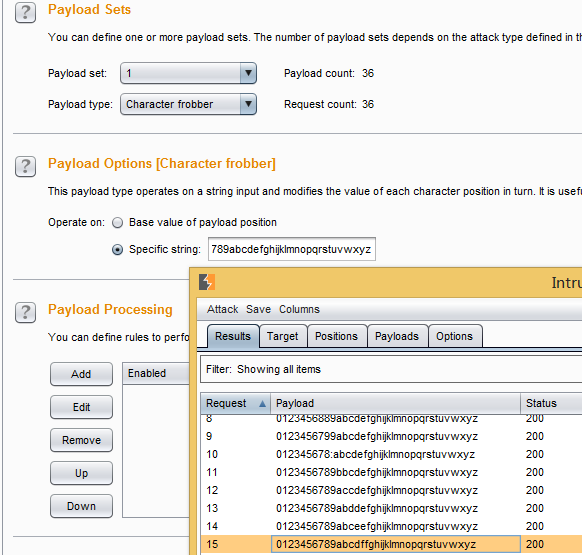Click the Burp Intruder attack window icon
Viewport: 582px width, 555px height.
(x=207, y=282)
